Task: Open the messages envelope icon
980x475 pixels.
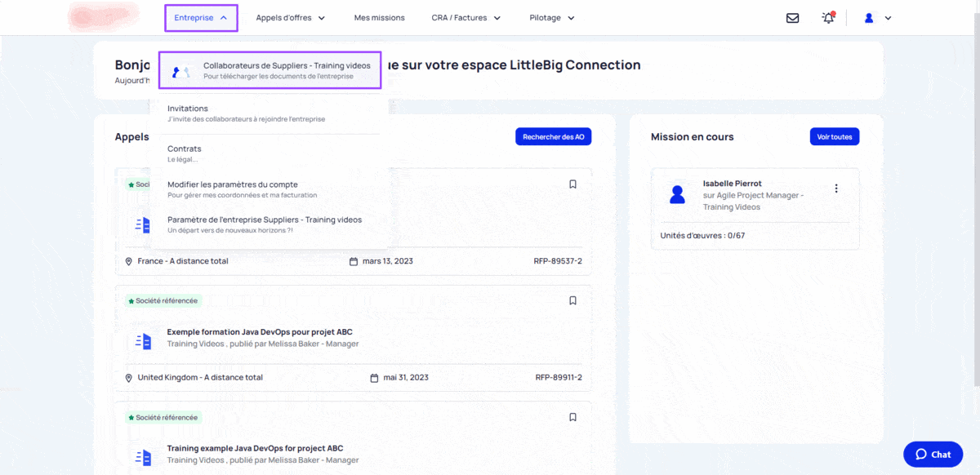Action: (792, 18)
